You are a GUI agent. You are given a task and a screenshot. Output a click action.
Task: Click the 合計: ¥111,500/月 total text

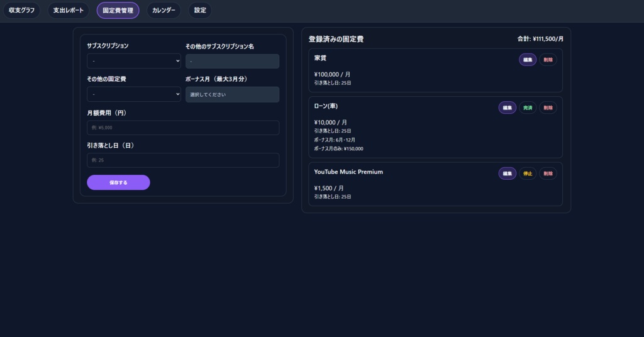[540, 39]
